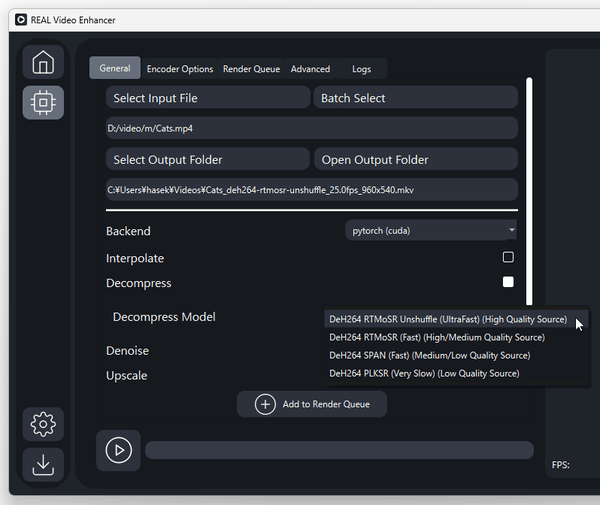This screenshot has height=505, width=600.
Task: Click the Select Input File button
Action: coord(208,98)
